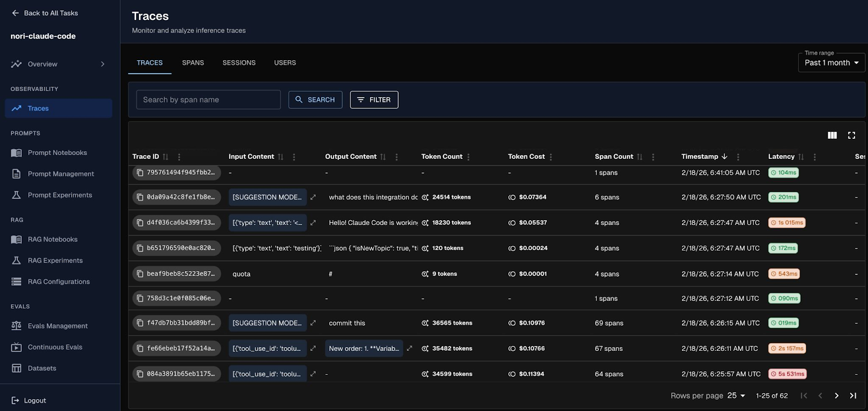Toggle Timestamp descending sort arrow

pyautogui.click(x=724, y=157)
